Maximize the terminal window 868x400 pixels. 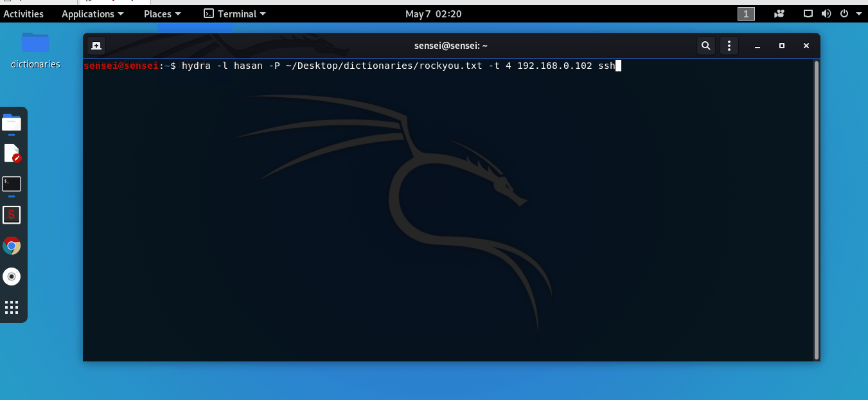pyautogui.click(x=782, y=46)
